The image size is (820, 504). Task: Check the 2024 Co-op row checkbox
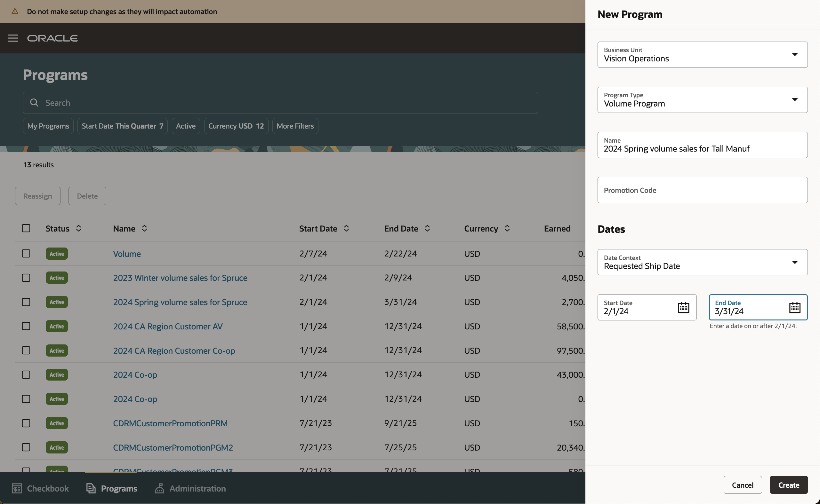click(x=26, y=374)
